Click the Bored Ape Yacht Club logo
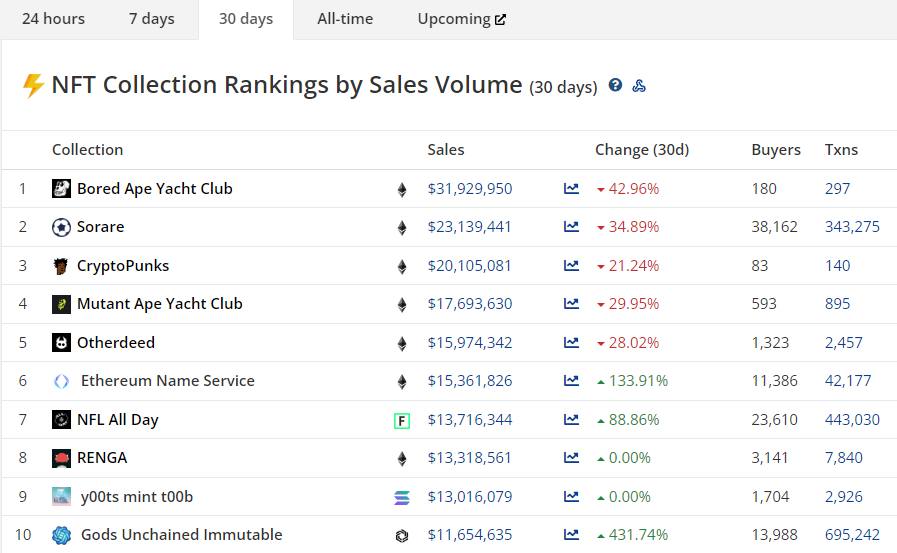The width and height of the screenshot is (897, 553). pos(62,189)
